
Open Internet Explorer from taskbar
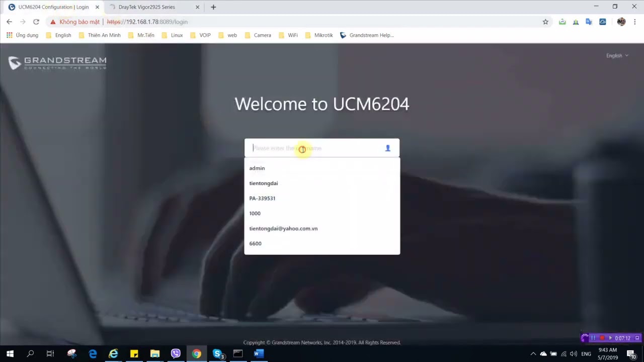[114, 353]
